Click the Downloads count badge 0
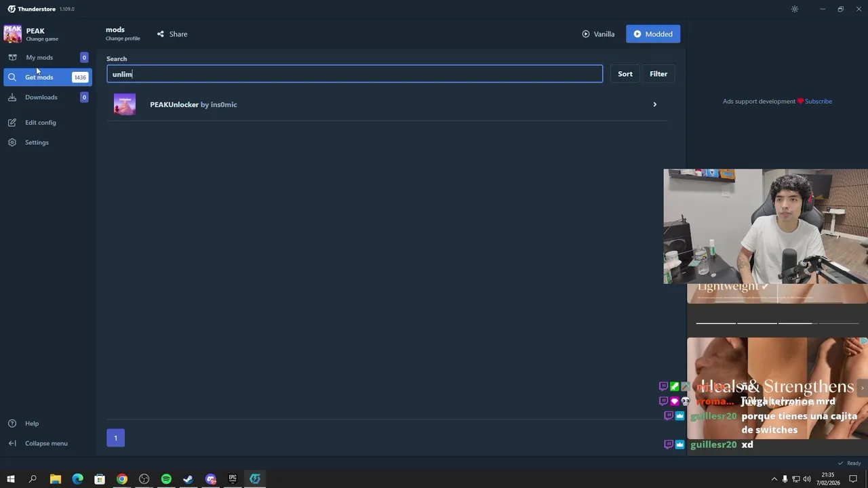 pos(84,97)
